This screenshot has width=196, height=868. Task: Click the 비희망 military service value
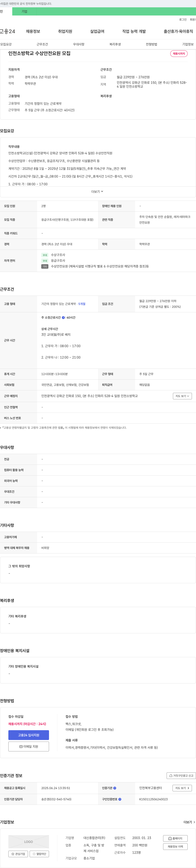click(45, 548)
